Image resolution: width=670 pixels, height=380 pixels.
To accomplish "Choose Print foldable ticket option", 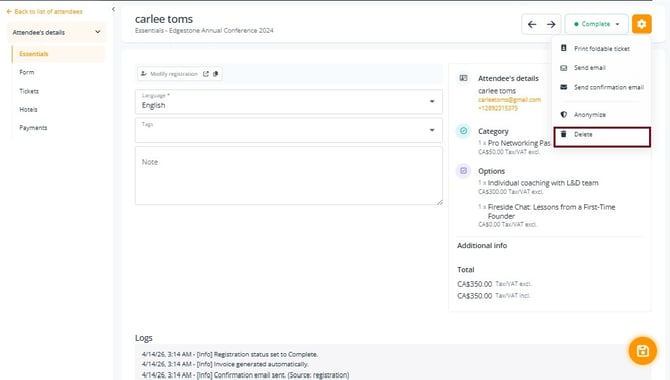I will point(602,49).
